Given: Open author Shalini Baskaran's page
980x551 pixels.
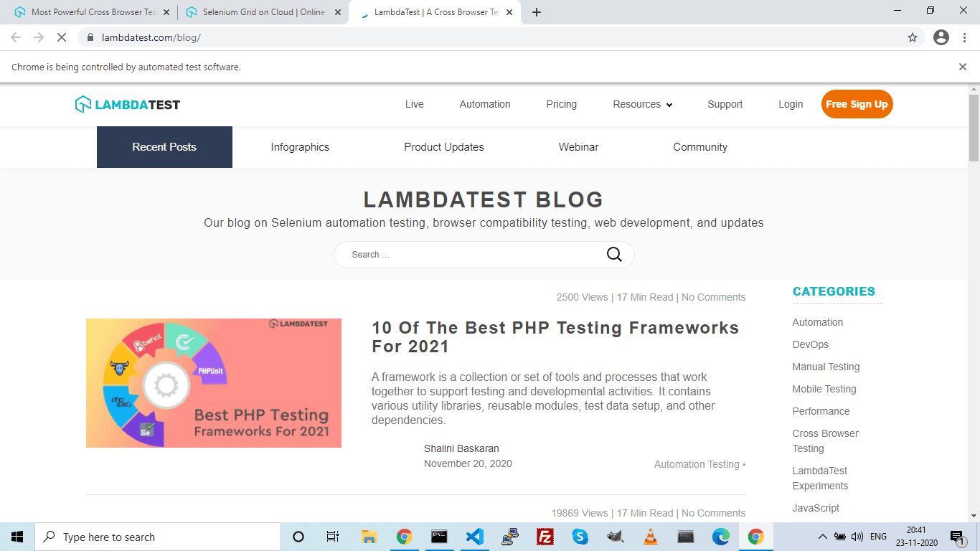Looking at the screenshot, I should click(x=461, y=448).
